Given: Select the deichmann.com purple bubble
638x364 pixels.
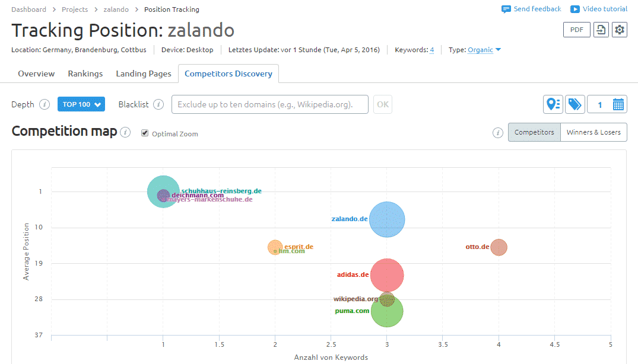Looking at the screenshot, I should pos(163,196).
